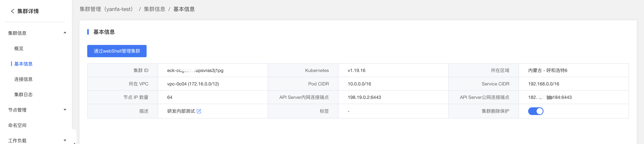Click the Pod CIDR value 10.0.0.0/16

[x=359, y=84]
